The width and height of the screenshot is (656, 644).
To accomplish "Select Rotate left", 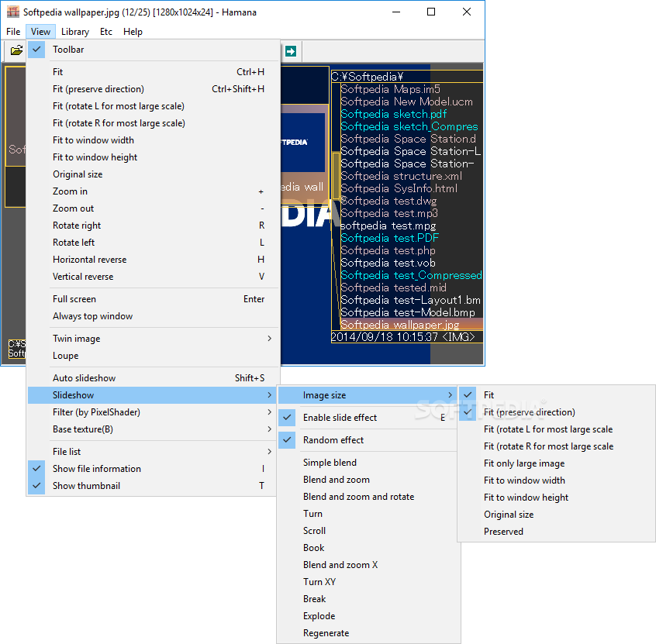I will [153, 243].
